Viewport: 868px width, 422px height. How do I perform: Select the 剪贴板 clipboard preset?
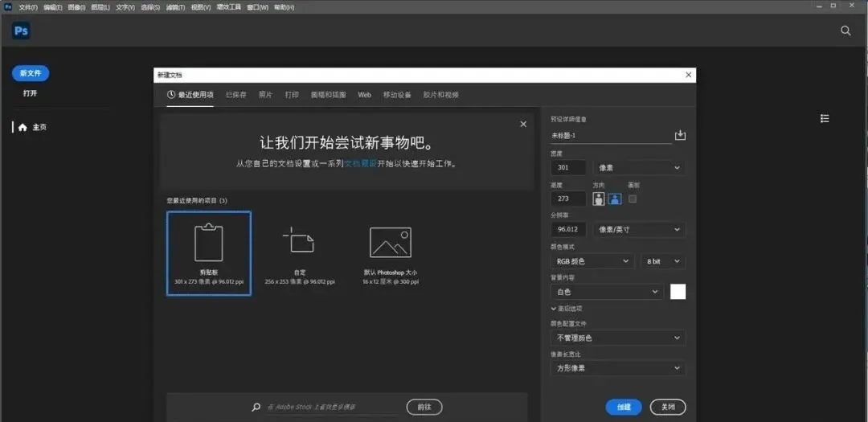[x=209, y=253]
